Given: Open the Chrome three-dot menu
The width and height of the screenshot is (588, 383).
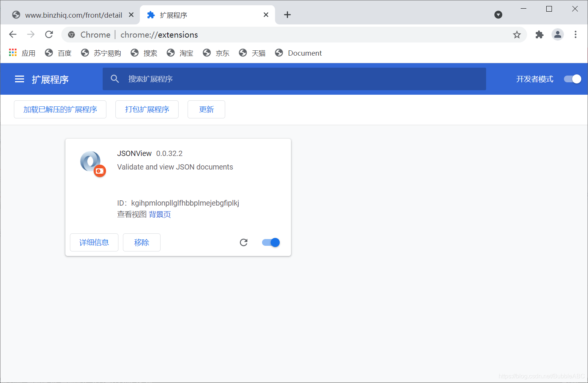Looking at the screenshot, I should tap(576, 35).
